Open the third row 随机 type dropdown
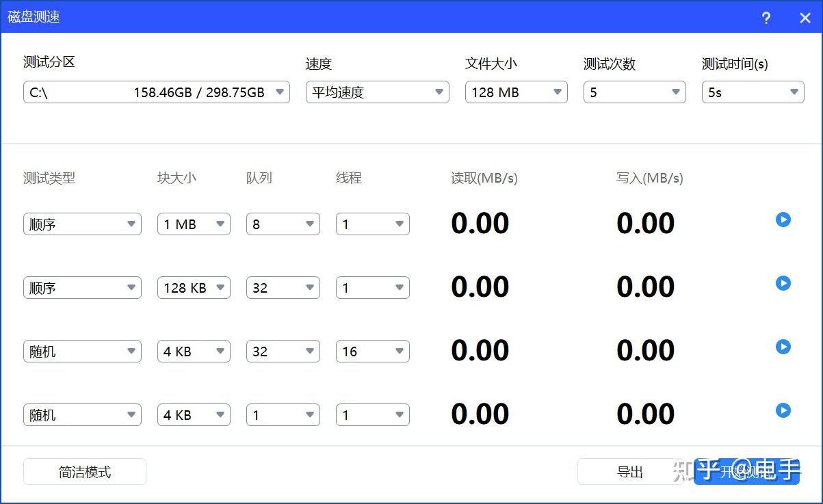Viewport: 823px width, 504px height. [x=82, y=351]
